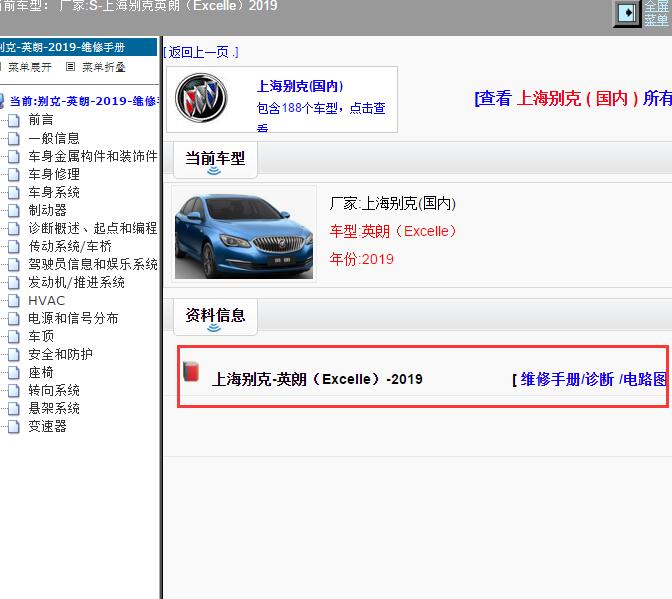Open 上海别克(国内) brand link
This screenshot has width=672, height=599.
pyautogui.click(x=300, y=86)
